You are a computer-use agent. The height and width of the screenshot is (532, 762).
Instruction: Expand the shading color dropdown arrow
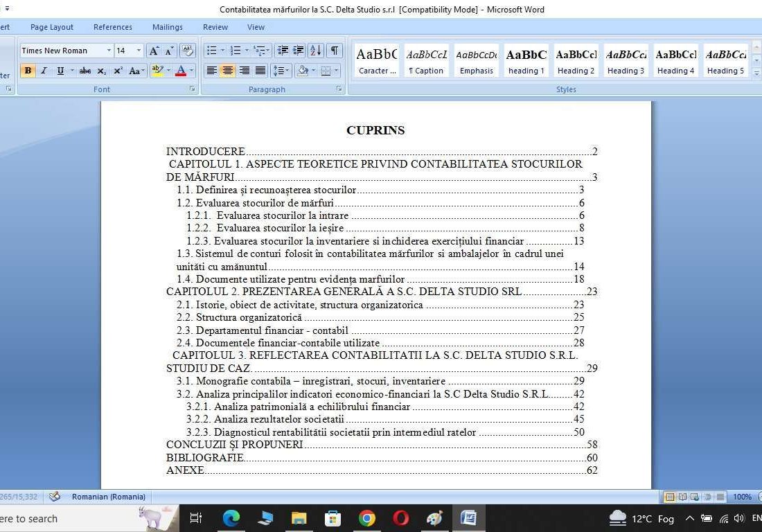coord(313,71)
